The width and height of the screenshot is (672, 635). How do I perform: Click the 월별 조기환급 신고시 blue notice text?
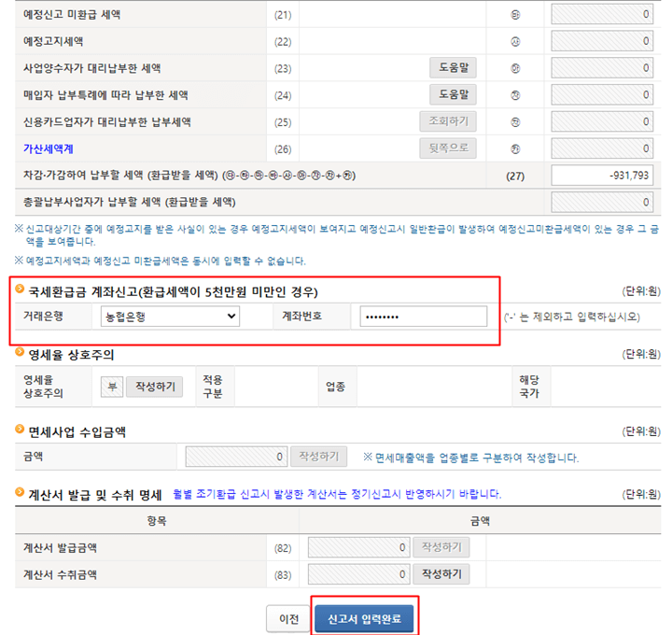[337, 494]
